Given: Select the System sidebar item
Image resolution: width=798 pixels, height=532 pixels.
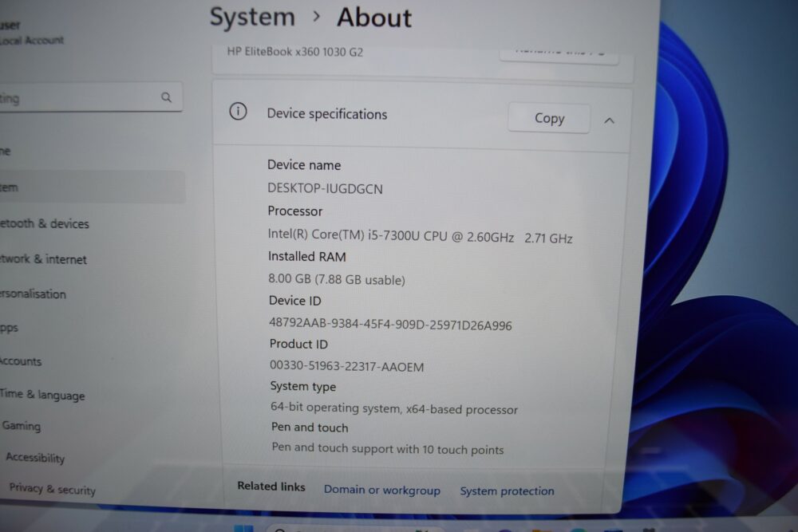Looking at the screenshot, I should [93, 187].
